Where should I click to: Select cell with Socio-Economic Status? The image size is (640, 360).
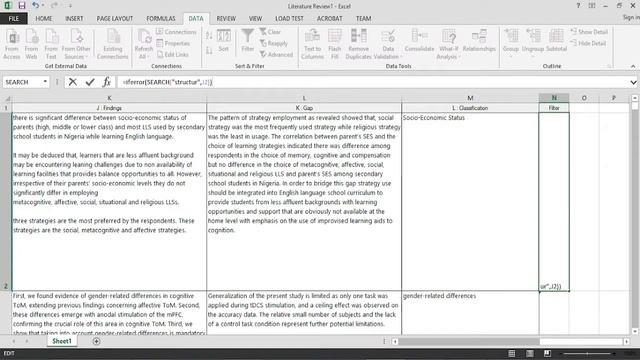pyautogui.click(x=470, y=202)
